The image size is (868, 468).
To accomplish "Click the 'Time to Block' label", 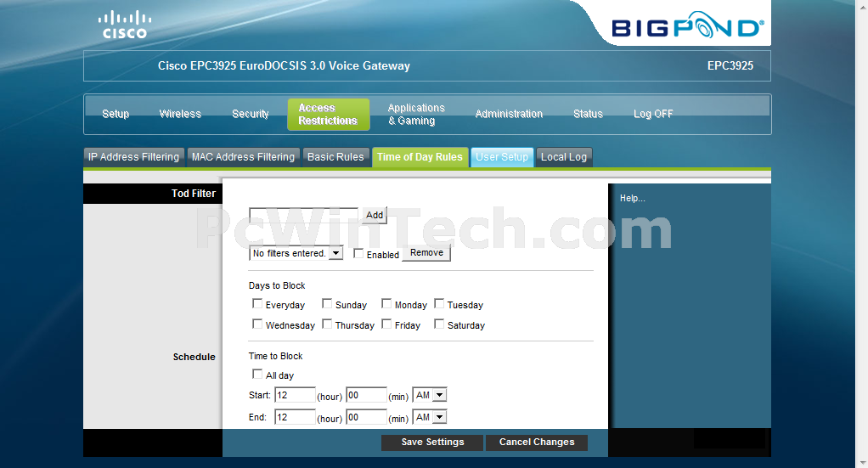I will (276, 356).
